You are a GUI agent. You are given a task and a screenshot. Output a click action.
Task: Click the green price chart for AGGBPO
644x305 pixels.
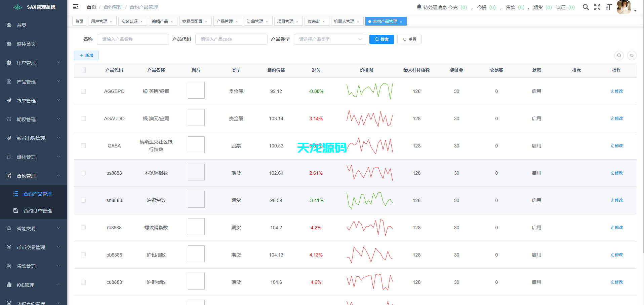click(370, 91)
